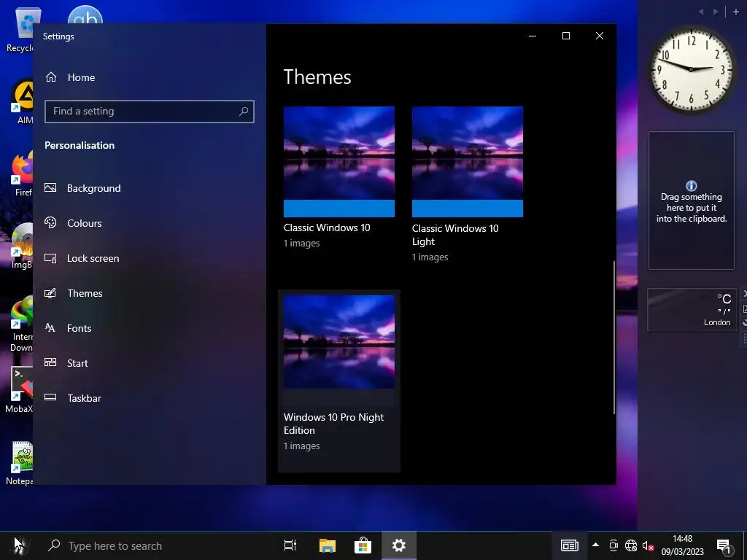Open Microsoft Store from taskbar

pyautogui.click(x=363, y=545)
